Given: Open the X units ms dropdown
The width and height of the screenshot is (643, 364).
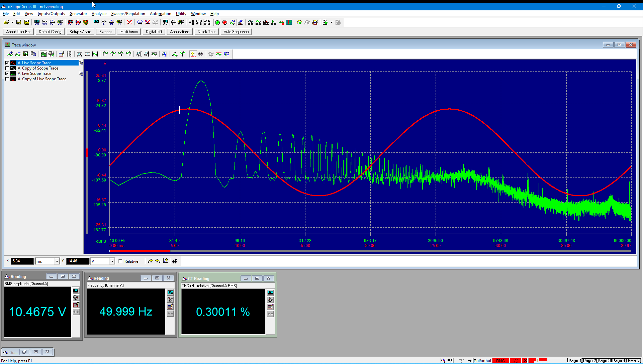Looking at the screenshot, I should tap(57, 261).
